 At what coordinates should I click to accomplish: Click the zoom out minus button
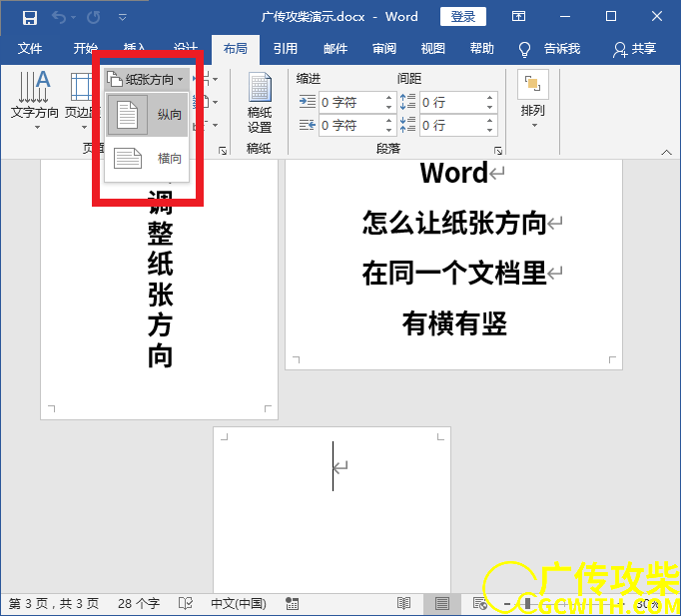tap(507, 604)
